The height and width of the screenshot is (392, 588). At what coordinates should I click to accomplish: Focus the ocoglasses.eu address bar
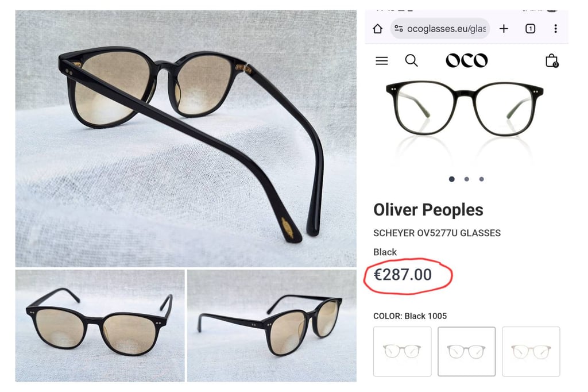[x=446, y=29]
